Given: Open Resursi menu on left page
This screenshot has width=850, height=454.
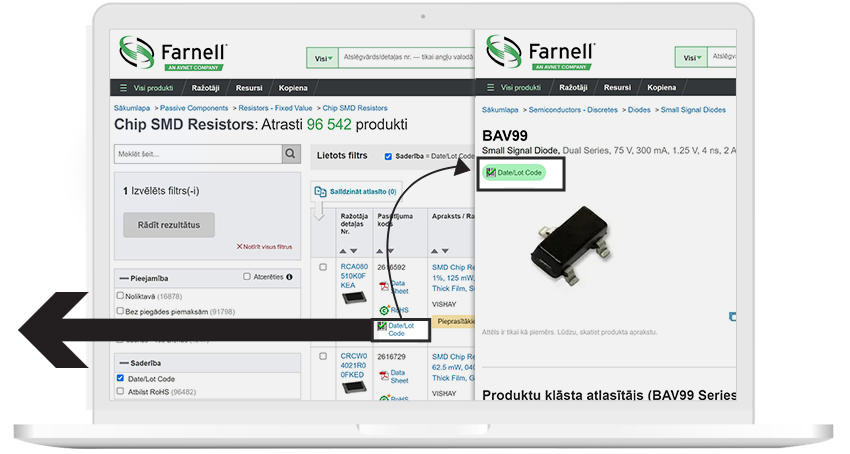Looking at the screenshot, I should (x=249, y=88).
